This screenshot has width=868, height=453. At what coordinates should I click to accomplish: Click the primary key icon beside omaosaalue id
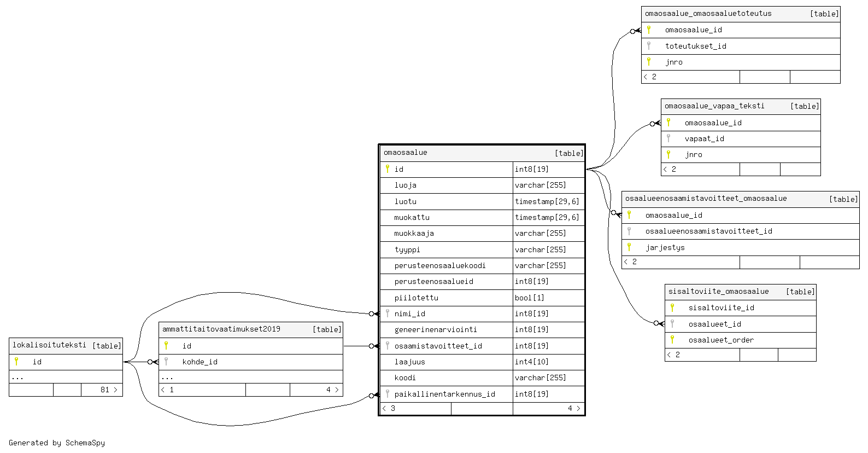coord(388,169)
